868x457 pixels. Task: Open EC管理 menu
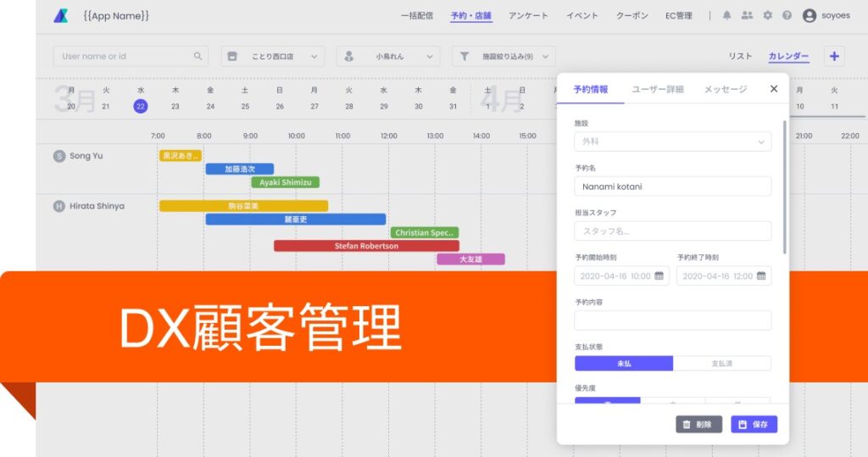click(679, 15)
